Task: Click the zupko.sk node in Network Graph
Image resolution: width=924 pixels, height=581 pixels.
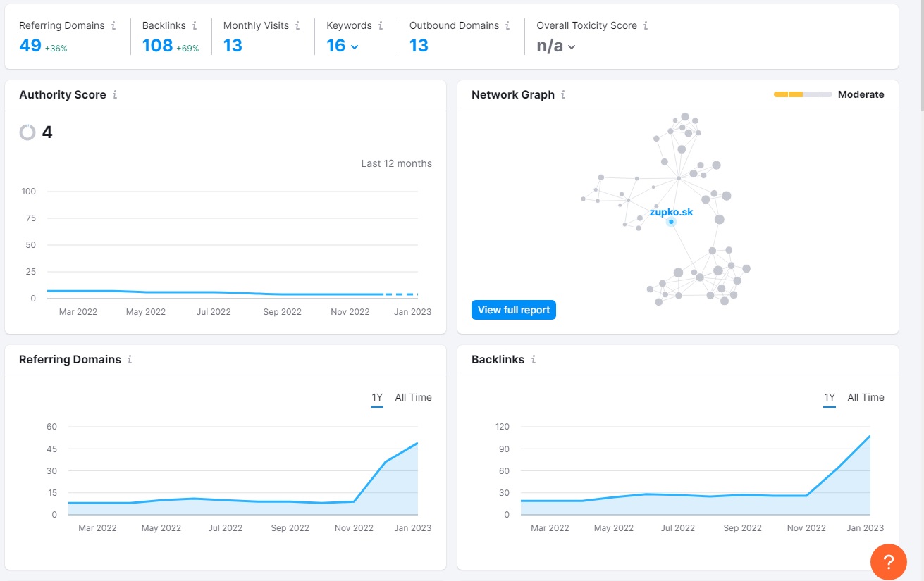Action: point(671,222)
